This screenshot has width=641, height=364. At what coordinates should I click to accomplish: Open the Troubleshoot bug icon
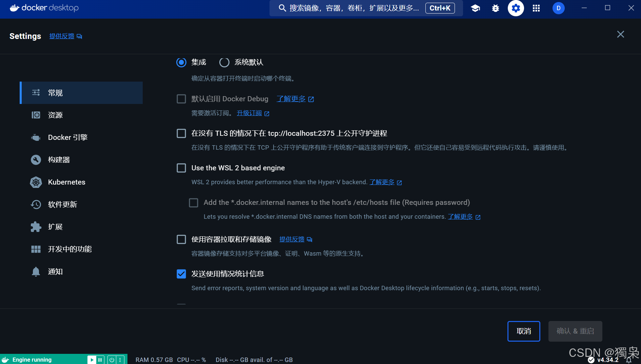(x=495, y=8)
